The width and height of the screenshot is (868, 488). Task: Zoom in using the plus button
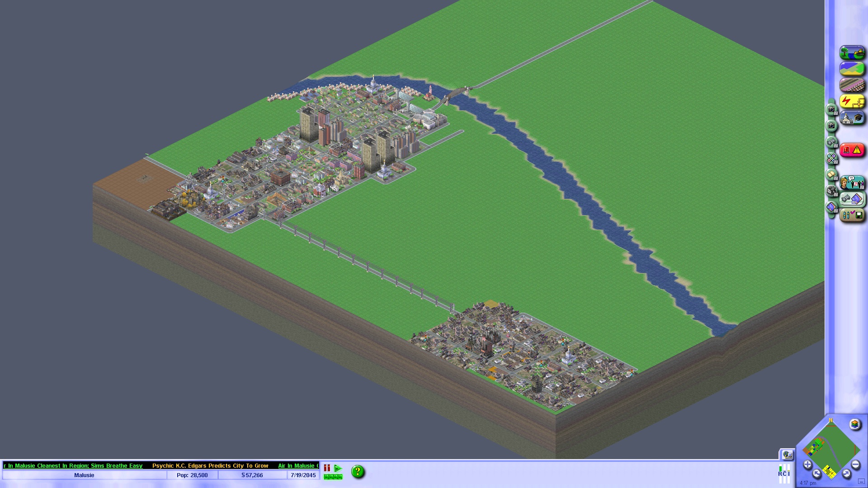[807, 464]
